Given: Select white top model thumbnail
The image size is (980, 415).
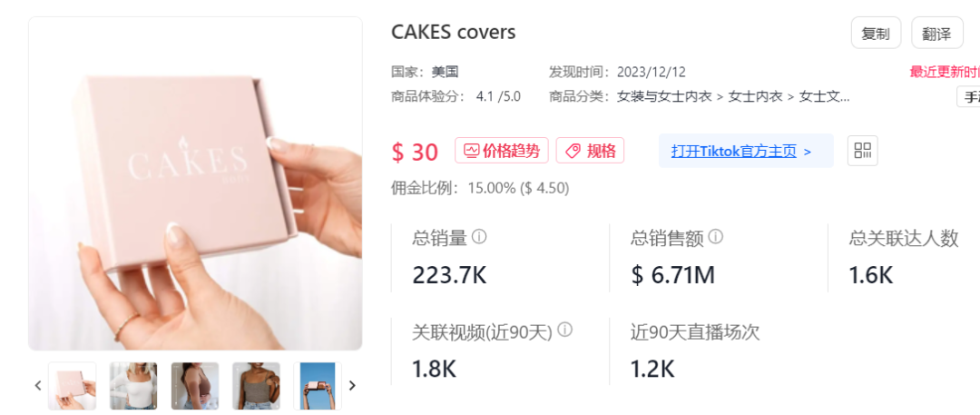Looking at the screenshot, I should click(x=133, y=386).
